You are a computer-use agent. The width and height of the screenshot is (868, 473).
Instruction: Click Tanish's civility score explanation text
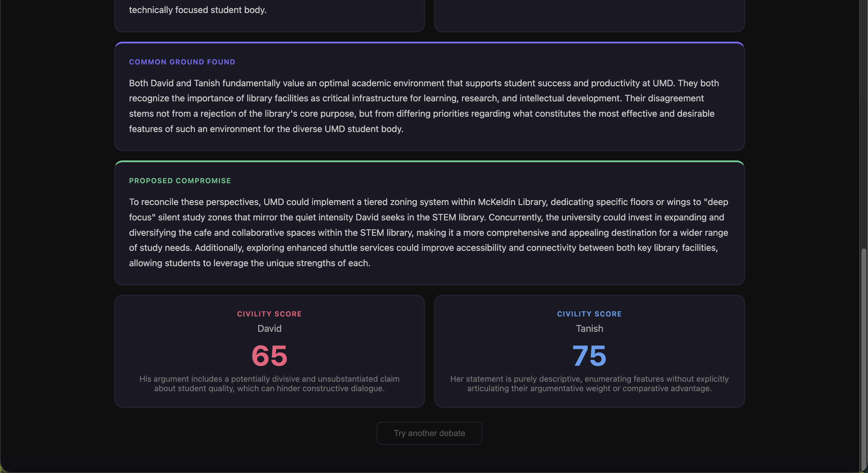coord(589,384)
